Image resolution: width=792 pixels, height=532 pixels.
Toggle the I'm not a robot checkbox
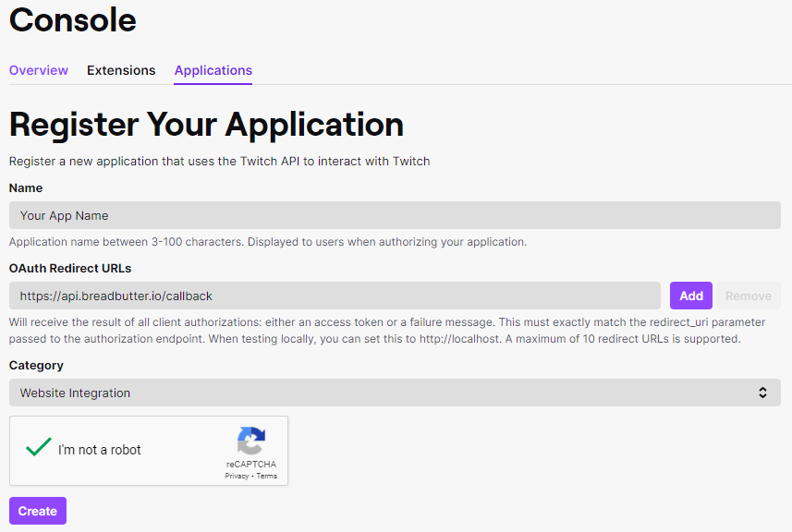tap(39, 447)
